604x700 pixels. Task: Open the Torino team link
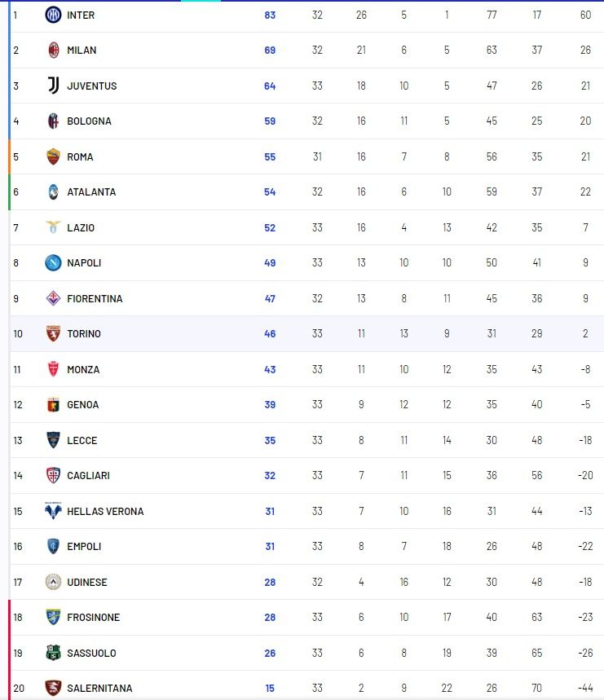pyautogui.click(x=84, y=334)
